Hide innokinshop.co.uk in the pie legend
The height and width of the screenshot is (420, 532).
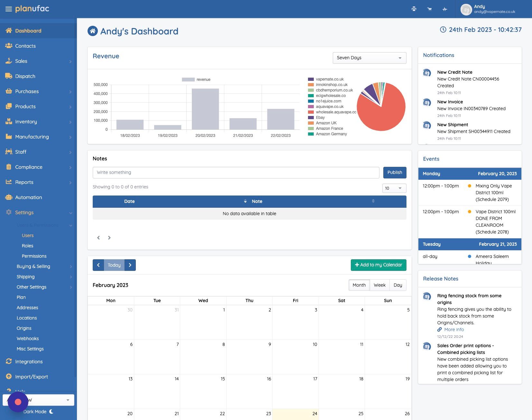[328, 85]
